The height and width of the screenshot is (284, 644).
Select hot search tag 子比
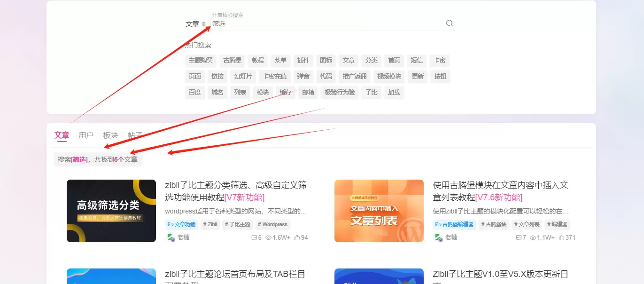click(372, 93)
